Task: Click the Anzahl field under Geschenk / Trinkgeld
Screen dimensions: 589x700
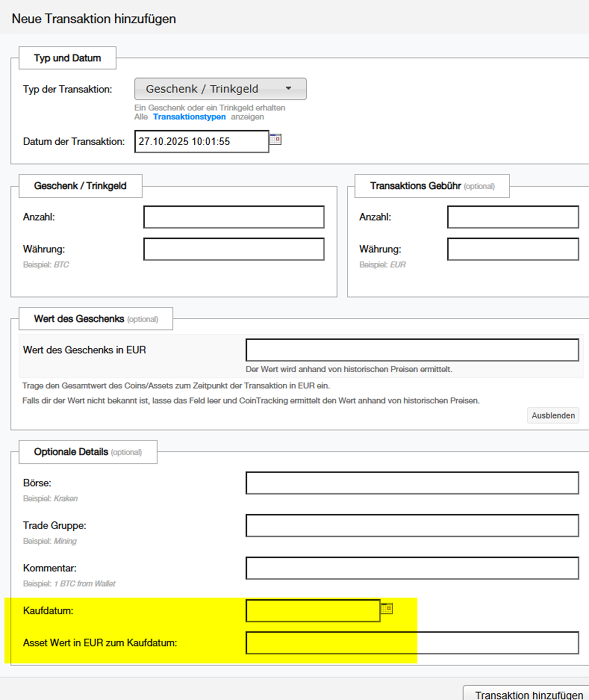Action: coord(234,217)
